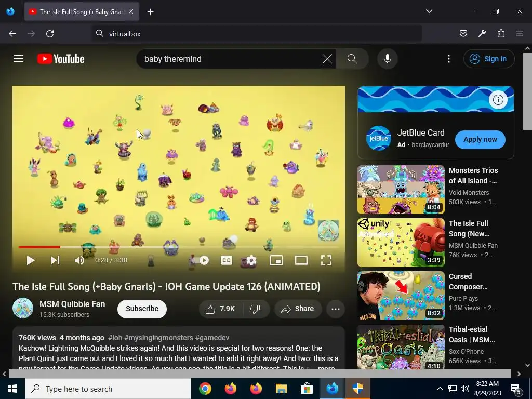Open system volume tray icon
This screenshot has width=532, height=399.
click(465, 389)
